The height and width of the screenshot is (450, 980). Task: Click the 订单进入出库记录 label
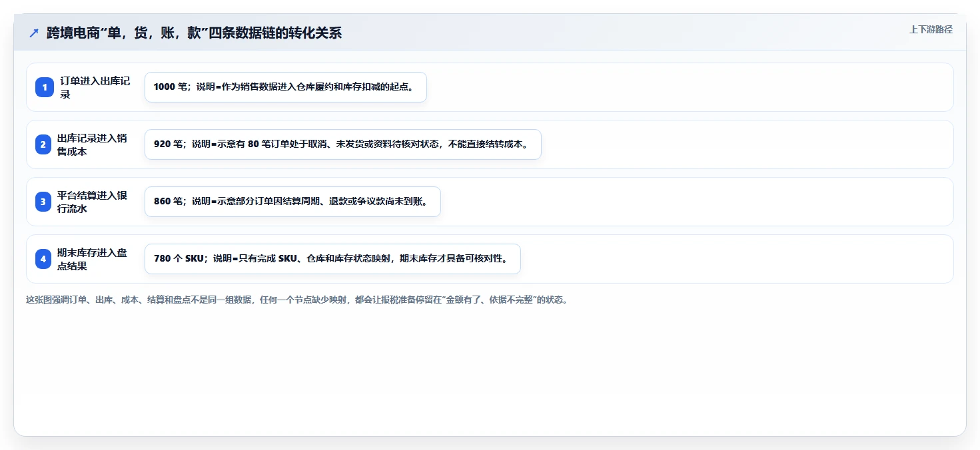pos(95,87)
